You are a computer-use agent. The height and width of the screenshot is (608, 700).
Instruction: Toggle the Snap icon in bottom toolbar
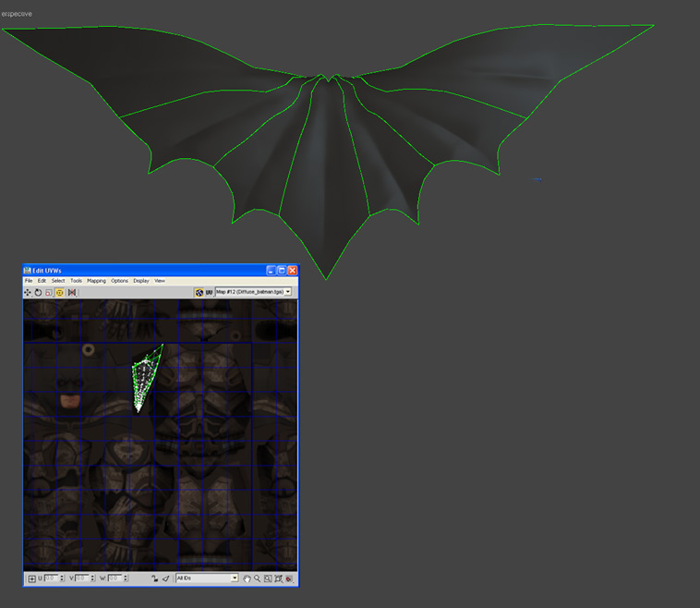tap(289, 578)
